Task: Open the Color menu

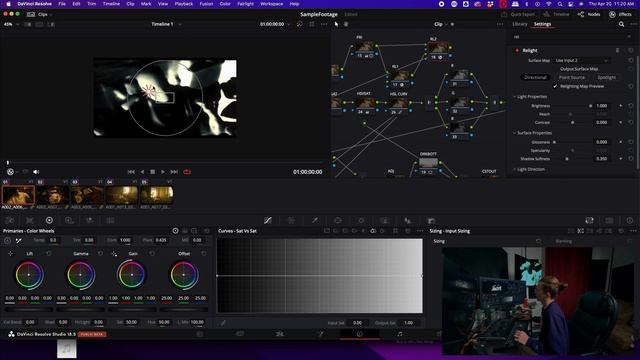Action: (225, 4)
